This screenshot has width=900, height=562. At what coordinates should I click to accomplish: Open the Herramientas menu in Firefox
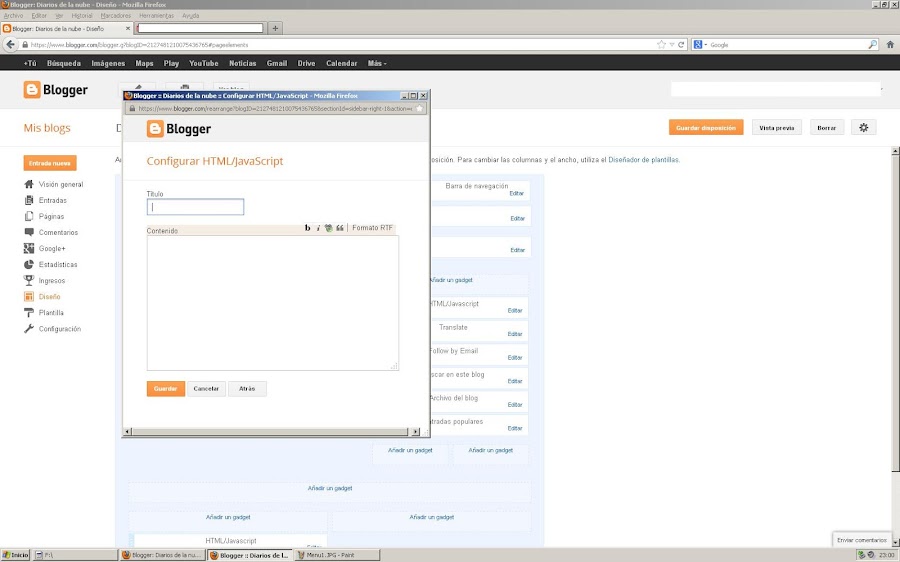click(x=156, y=15)
